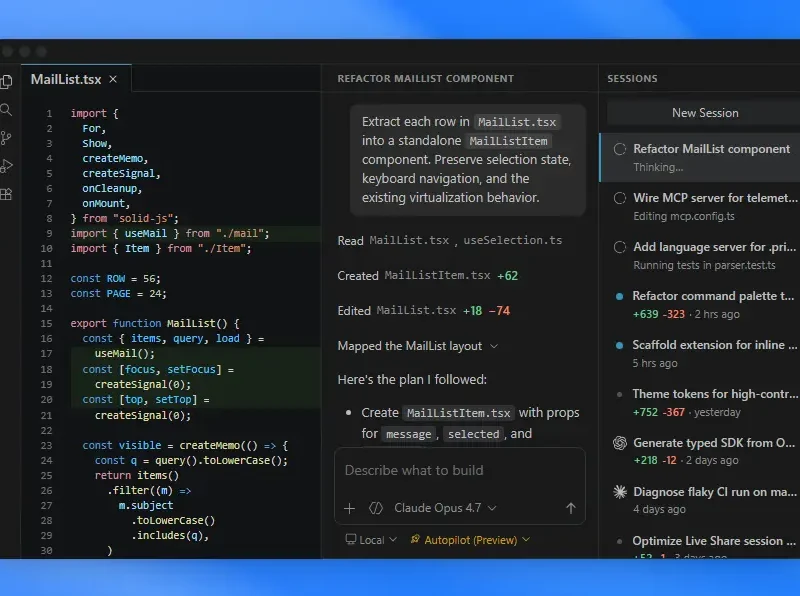800x596 pixels.
Task: Open the Edited MailList.tsx file link
Action: 416,311
